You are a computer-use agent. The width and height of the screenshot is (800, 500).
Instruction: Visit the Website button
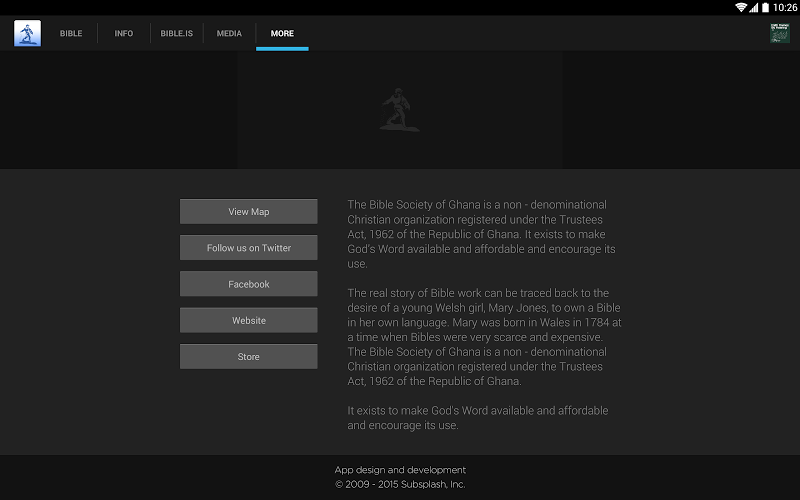tap(248, 320)
